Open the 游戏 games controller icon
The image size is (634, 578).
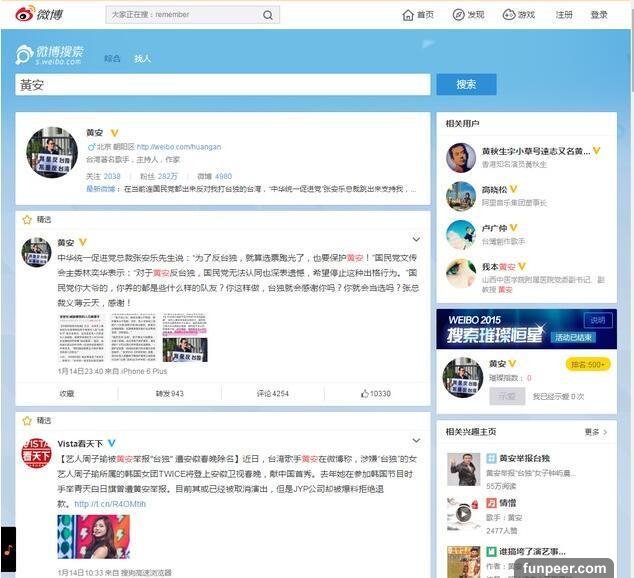(509, 15)
